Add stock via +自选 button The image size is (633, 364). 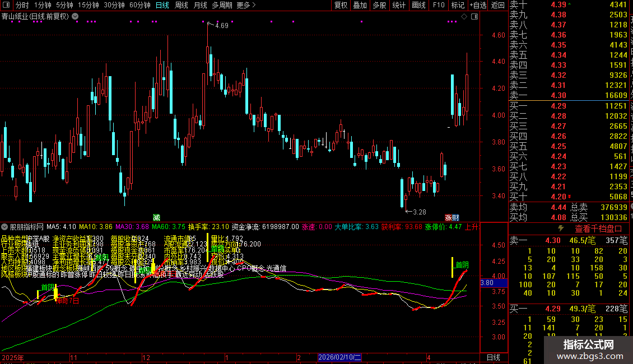click(x=478, y=5)
